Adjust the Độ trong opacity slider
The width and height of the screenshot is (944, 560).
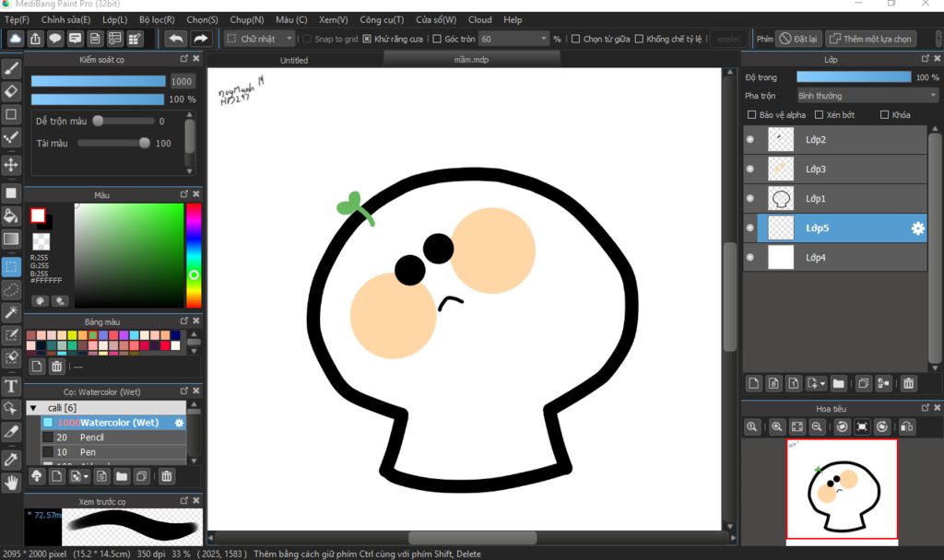coord(854,77)
